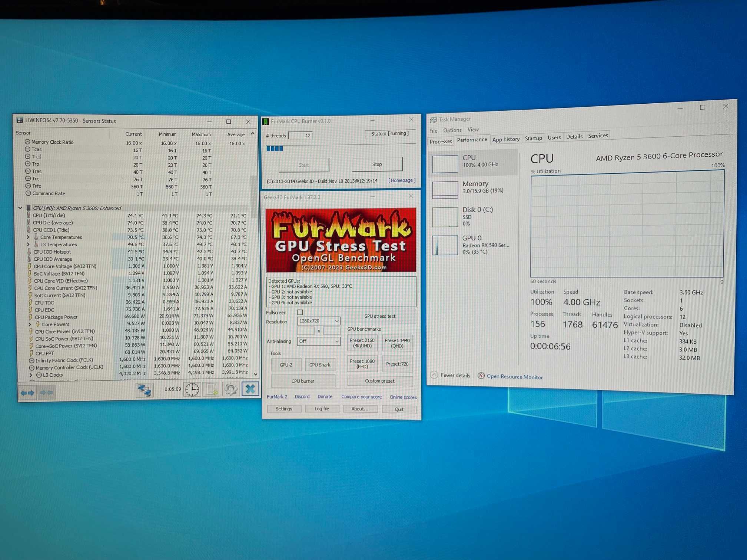Open Task Manager View menu
Screen dimensions: 747x560
(x=473, y=130)
